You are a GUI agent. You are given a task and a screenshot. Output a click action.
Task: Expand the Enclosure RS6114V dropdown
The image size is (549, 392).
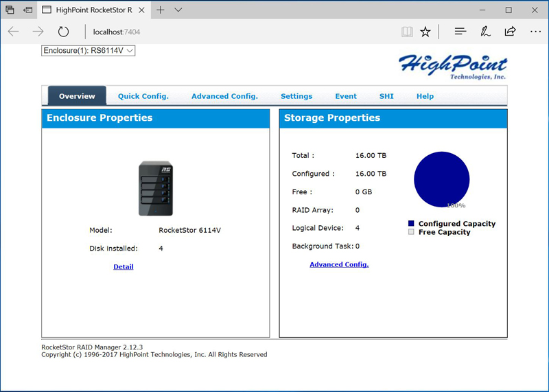89,50
